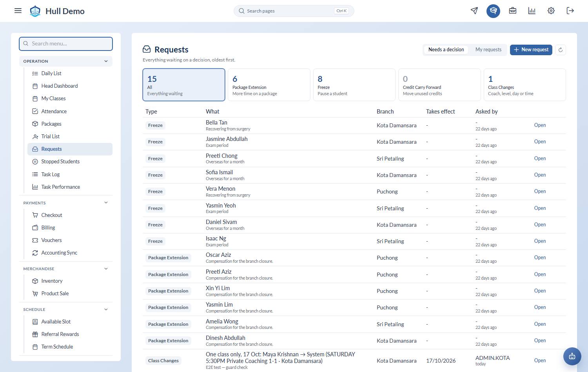Viewport: 588px width, 372px height.
Task: Click the New request button
Action: (531, 50)
